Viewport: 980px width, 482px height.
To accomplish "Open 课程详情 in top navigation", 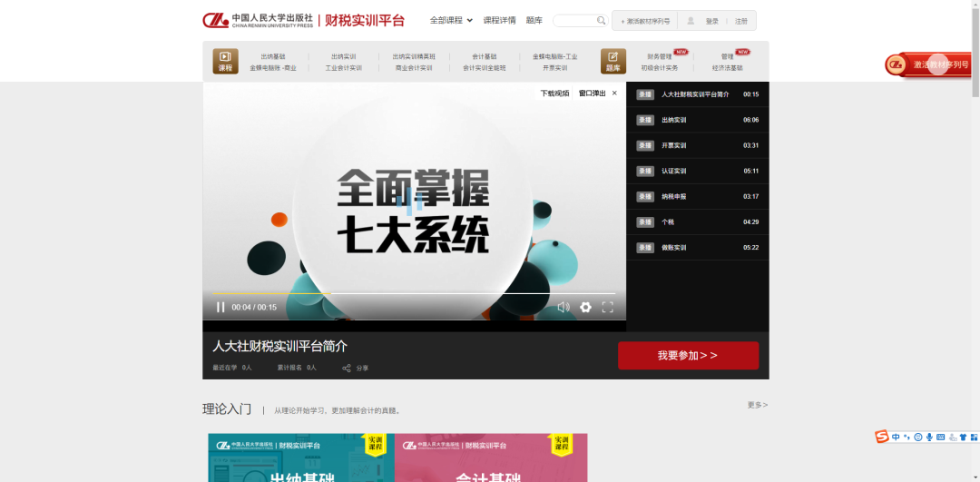I will coord(499,20).
